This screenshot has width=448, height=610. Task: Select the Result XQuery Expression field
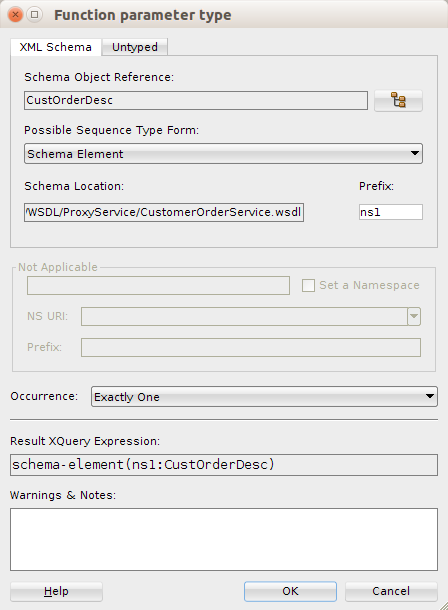(224, 465)
